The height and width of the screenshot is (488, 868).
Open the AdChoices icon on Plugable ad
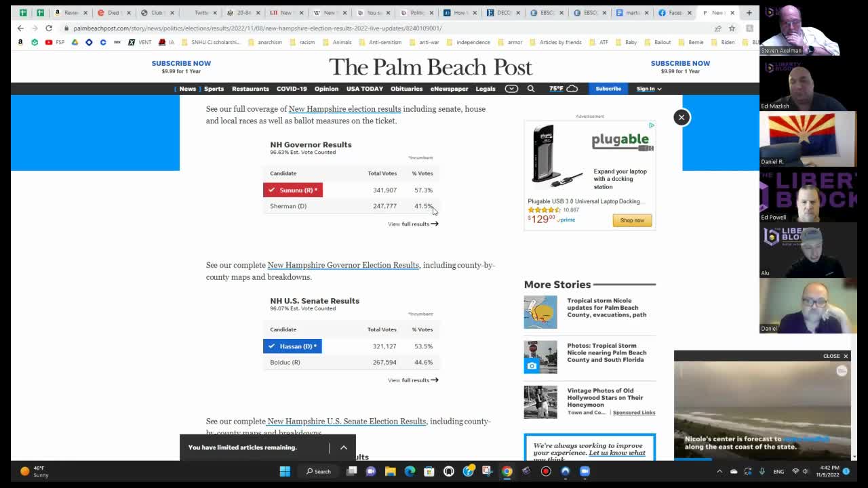click(652, 125)
